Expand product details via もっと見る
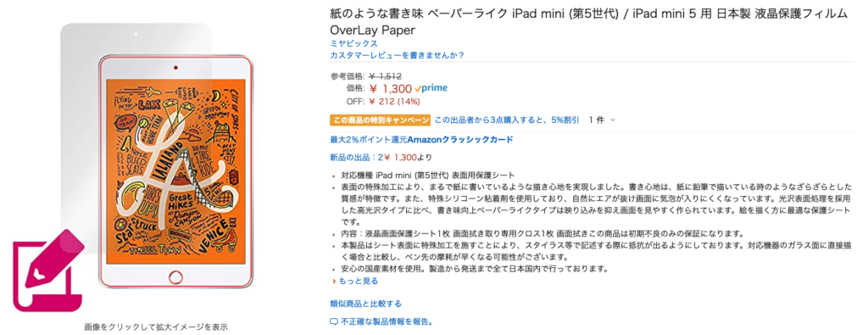868x335 pixels. [359, 281]
